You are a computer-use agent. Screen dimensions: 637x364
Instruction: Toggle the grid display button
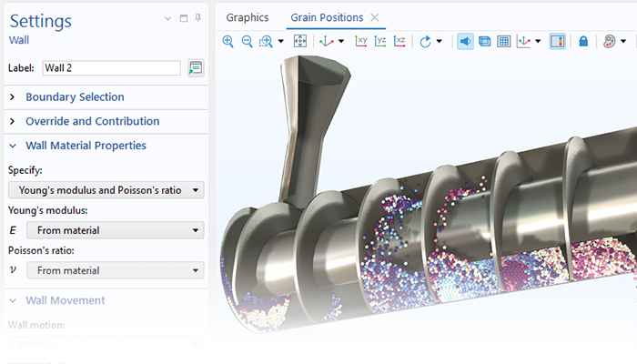pos(503,42)
